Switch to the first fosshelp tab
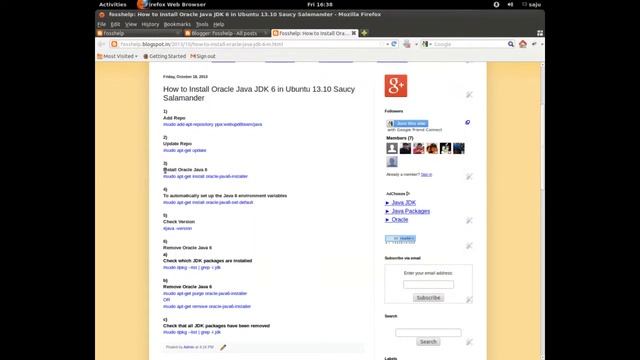640x360 pixels. click(x=139, y=33)
